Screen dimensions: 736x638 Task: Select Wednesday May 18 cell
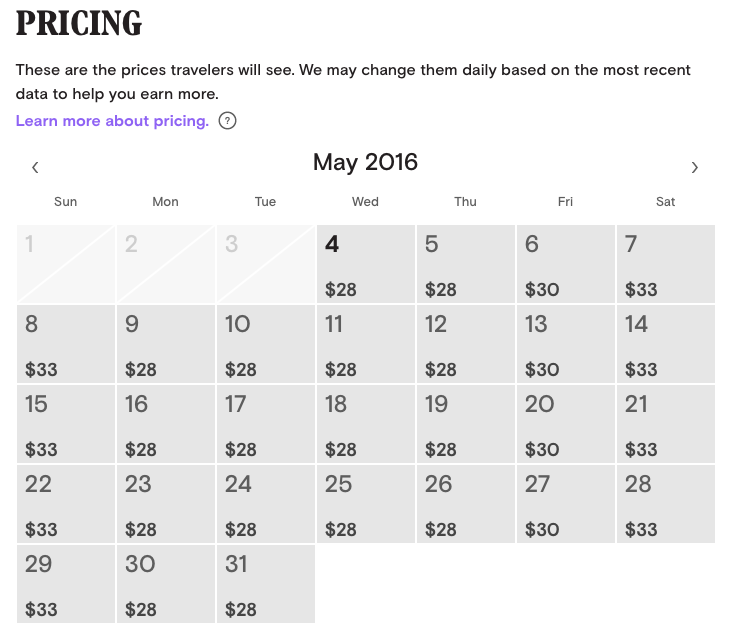365,424
